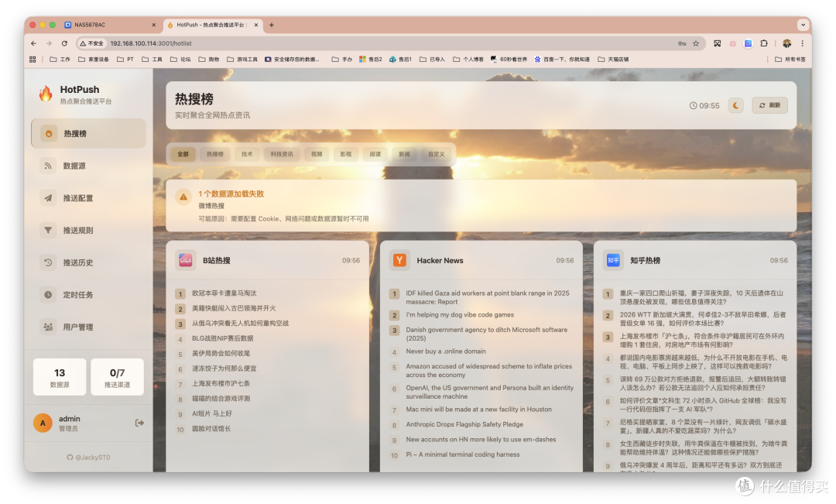This screenshot has height=504, width=836.
Task: Select the 自定义 filter tab
Action: [436, 154]
